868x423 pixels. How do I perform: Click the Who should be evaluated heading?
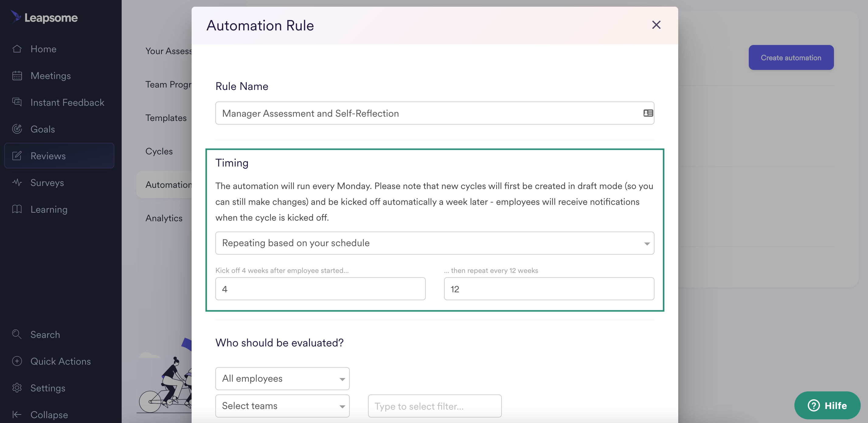tap(279, 342)
